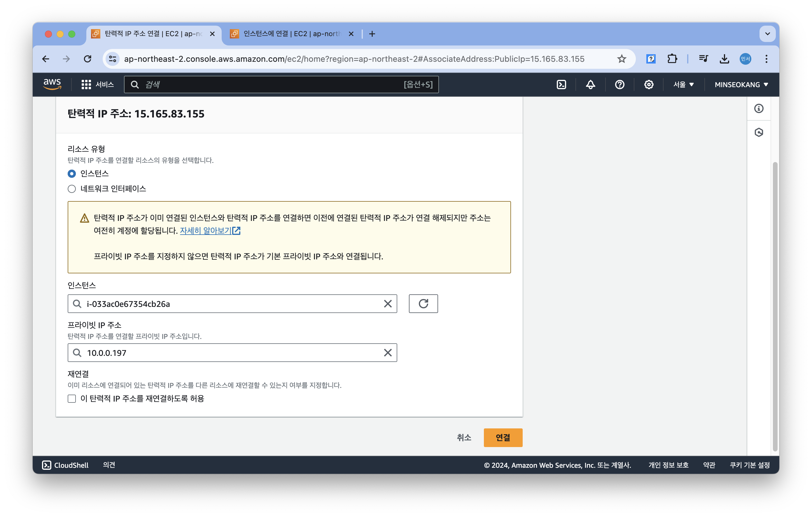This screenshot has width=812, height=517.
Task: Click the AWS console search field
Action: (270, 85)
